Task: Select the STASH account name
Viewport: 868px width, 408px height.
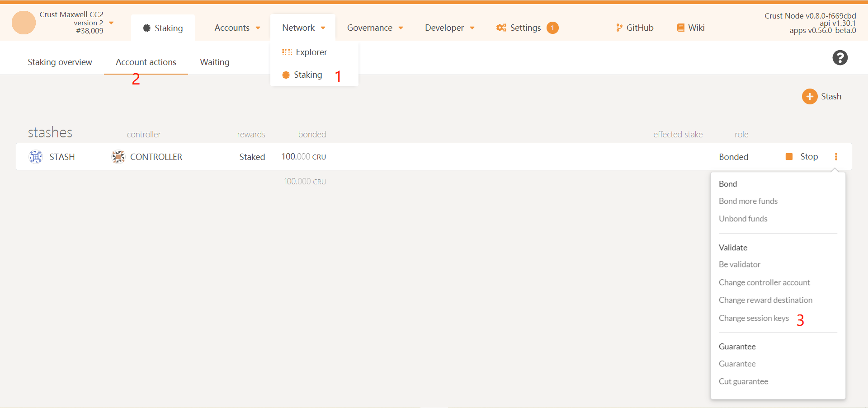Action: pyautogui.click(x=62, y=157)
